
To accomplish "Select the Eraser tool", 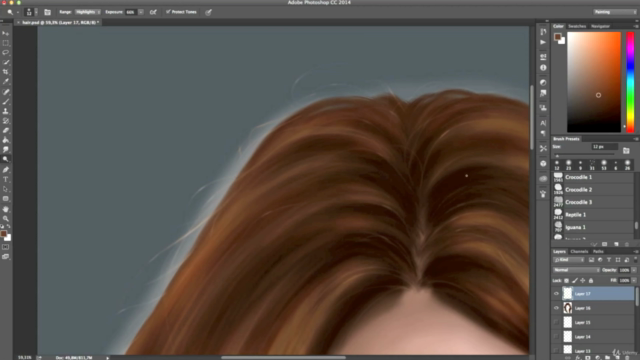I will click(6, 131).
